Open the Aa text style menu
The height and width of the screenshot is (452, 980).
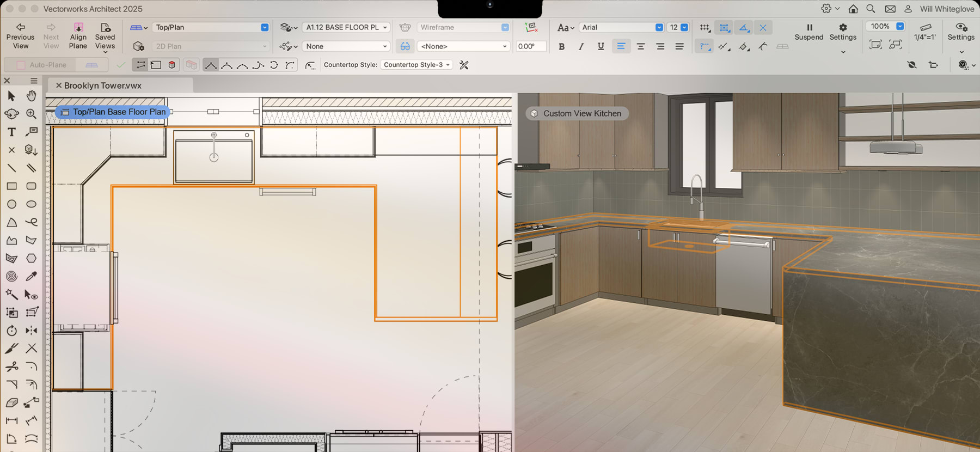pos(566,27)
